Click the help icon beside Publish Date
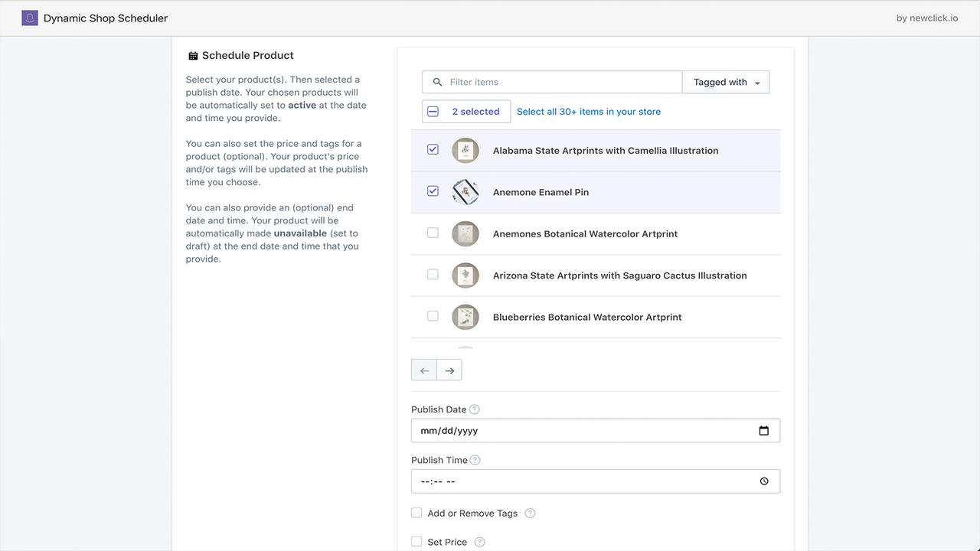 pyautogui.click(x=475, y=409)
